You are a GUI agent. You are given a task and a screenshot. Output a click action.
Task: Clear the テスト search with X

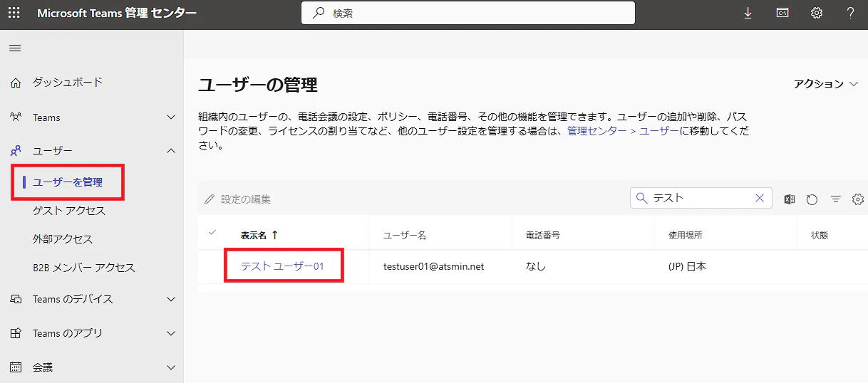point(760,198)
